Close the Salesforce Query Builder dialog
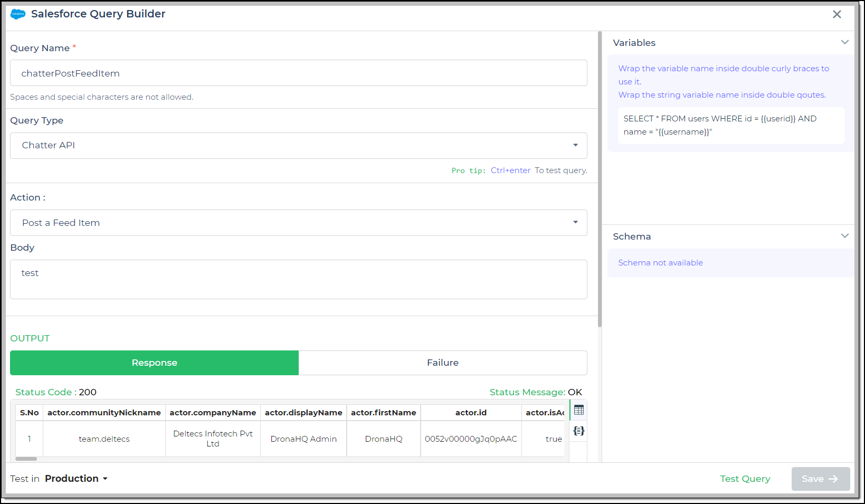Screen dimensions: 865x504 [x=837, y=14]
